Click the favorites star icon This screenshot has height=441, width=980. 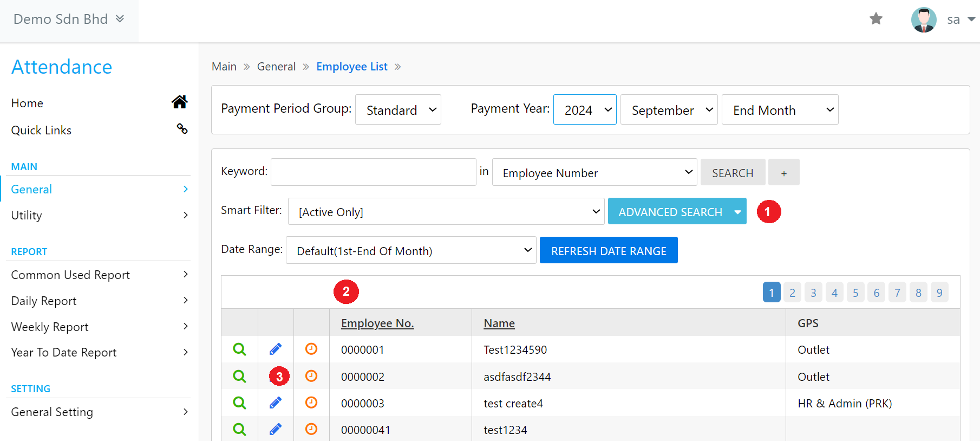pos(876,19)
